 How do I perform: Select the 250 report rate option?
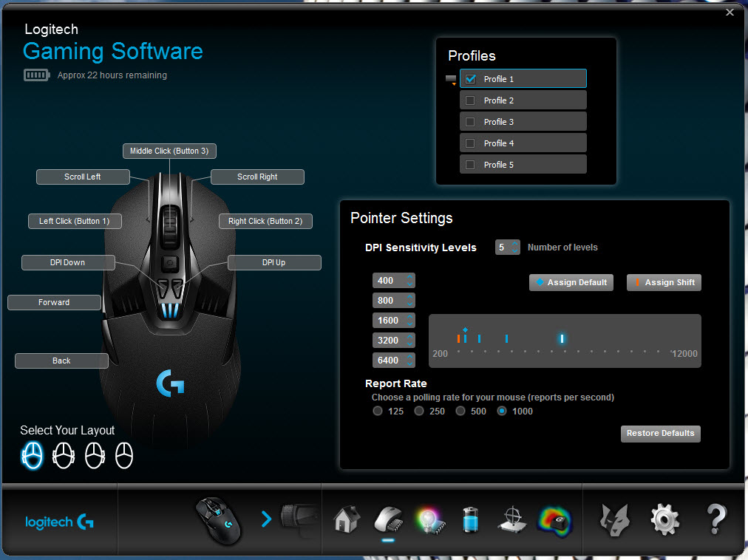coord(419,412)
